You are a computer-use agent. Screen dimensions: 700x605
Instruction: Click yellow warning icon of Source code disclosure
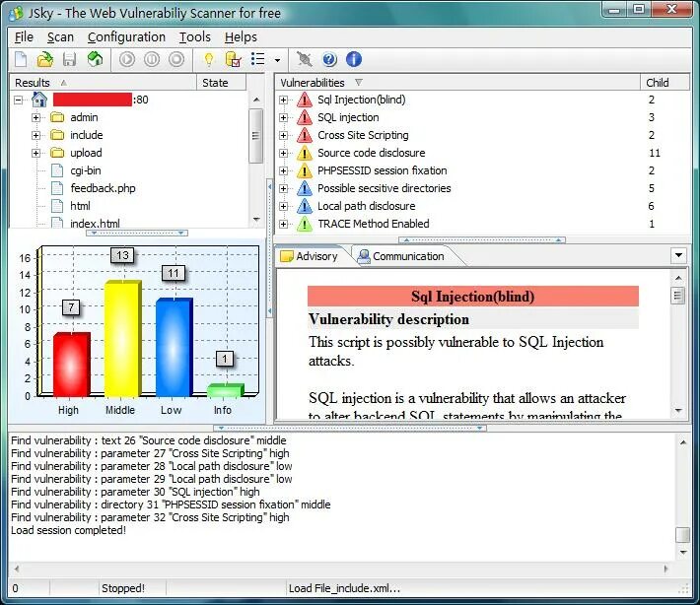point(305,153)
